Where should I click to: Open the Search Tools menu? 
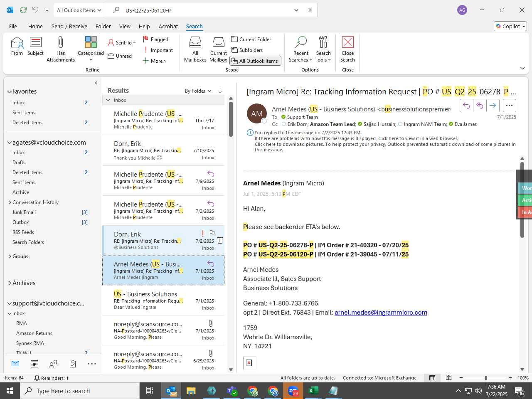[323, 49]
